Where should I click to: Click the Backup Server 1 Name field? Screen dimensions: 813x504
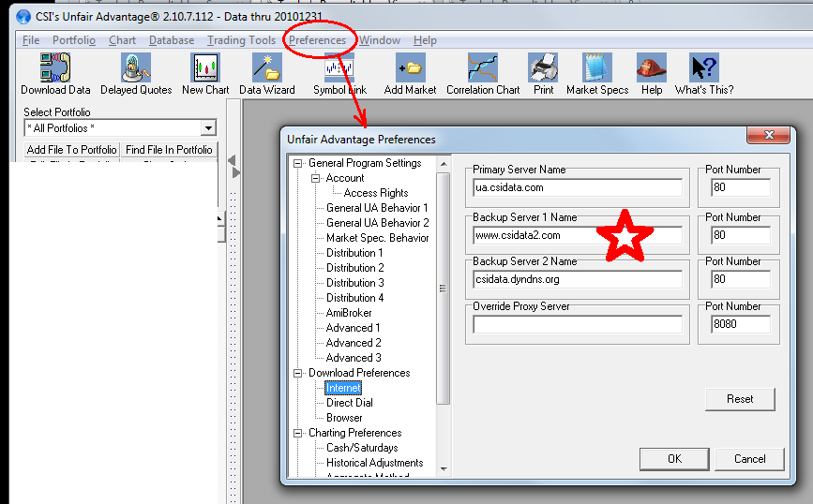[578, 235]
